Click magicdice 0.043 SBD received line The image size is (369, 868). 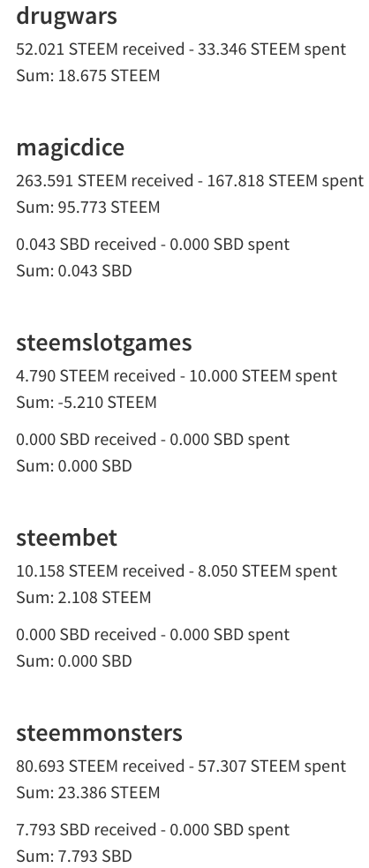(x=153, y=245)
